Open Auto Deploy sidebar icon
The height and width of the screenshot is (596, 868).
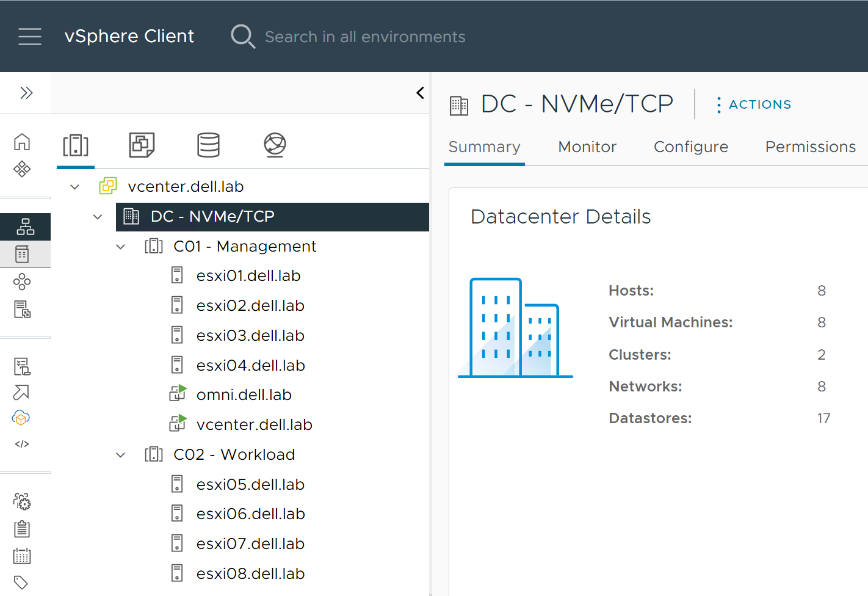[22, 392]
